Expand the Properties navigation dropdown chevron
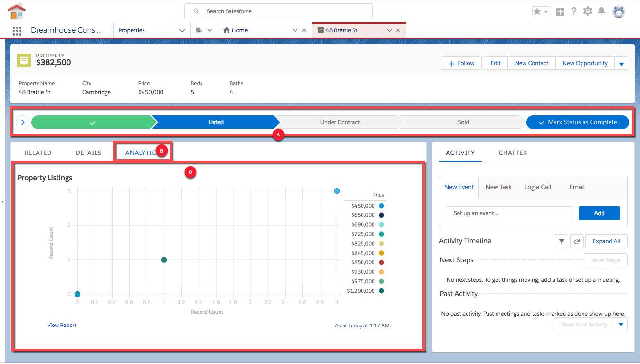 coord(182,30)
